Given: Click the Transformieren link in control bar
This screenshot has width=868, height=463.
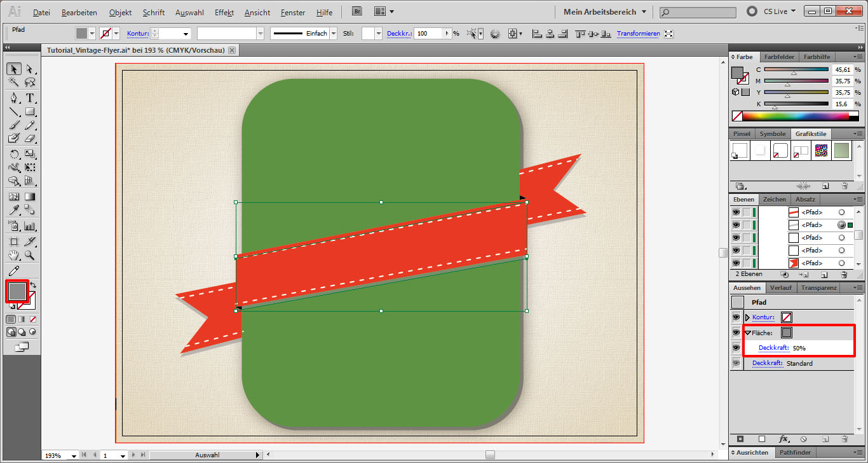Looking at the screenshot, I should click(638, 34).
